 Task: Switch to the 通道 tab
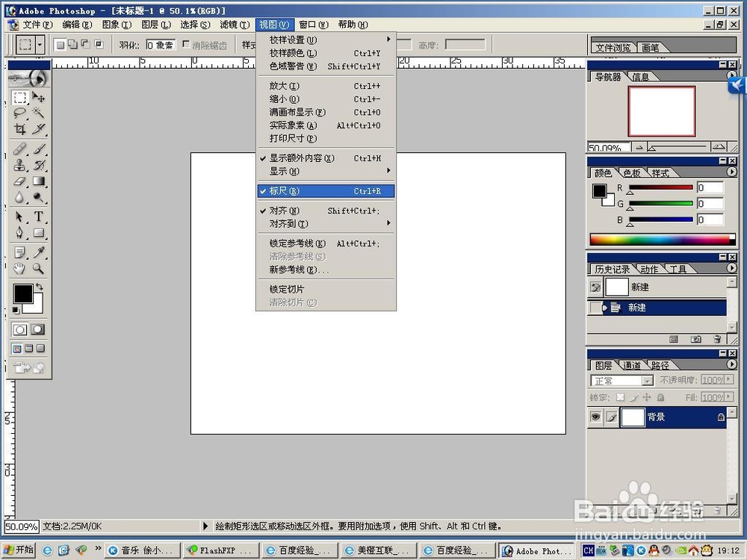point(632,365)
